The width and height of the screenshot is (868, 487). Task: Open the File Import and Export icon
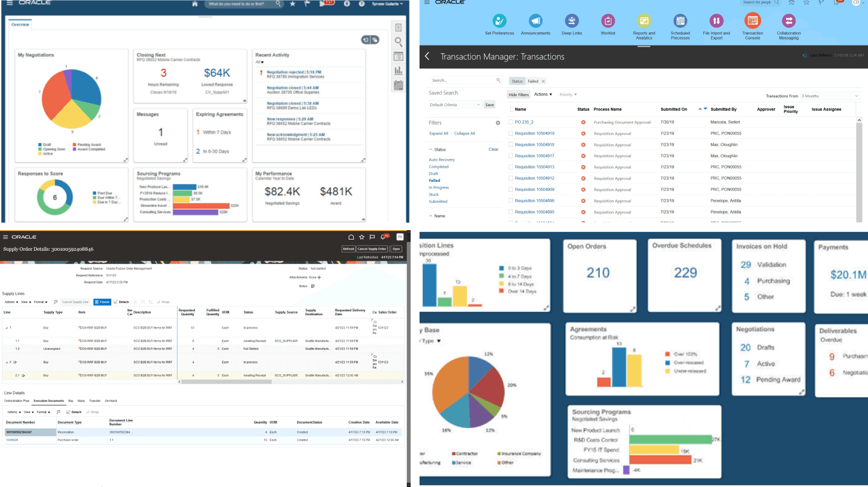[717, 21]
